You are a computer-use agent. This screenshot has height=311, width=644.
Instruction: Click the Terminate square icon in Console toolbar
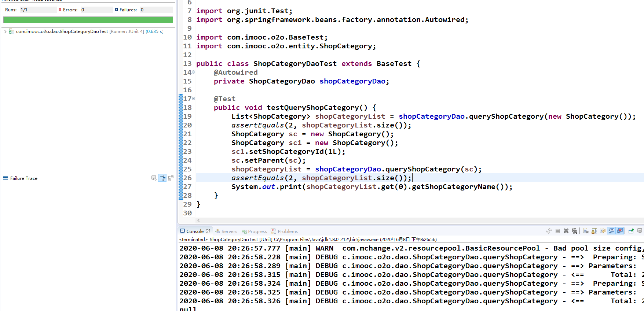coord(557,231)
